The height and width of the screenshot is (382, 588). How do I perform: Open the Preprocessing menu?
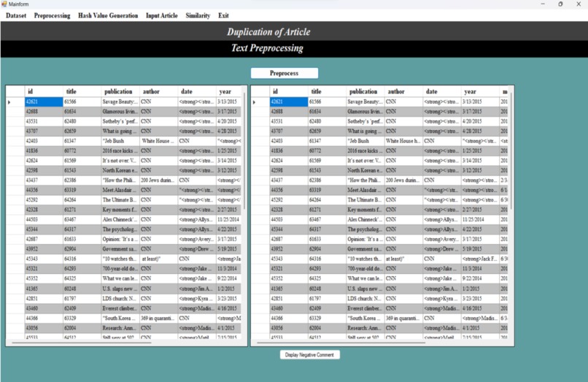(x=52, y=15)
